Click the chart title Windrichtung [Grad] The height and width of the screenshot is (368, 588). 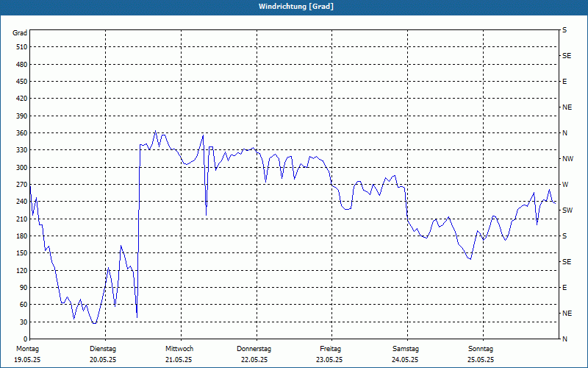(296, 7)
